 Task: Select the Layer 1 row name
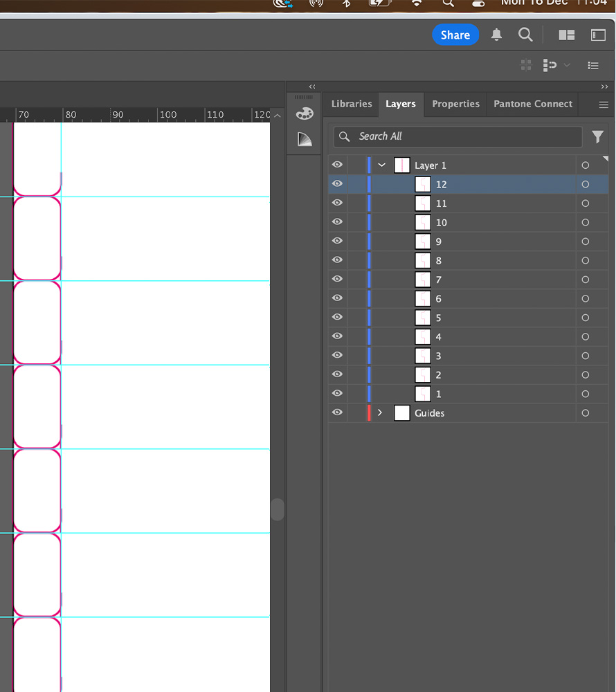[x=431, y=165]
